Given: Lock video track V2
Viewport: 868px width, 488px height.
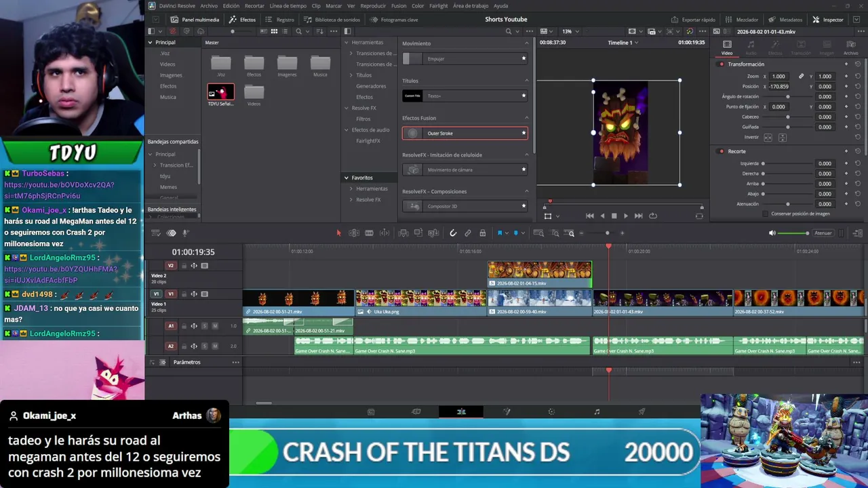Looking at the screenshot, I should point(184,266).
